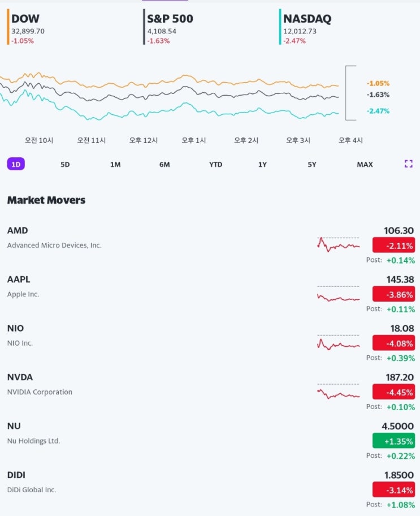This screenshot has width=420, height=516.
Task: Click NVDA post-market +0.10% value
Action: point(401,407)
